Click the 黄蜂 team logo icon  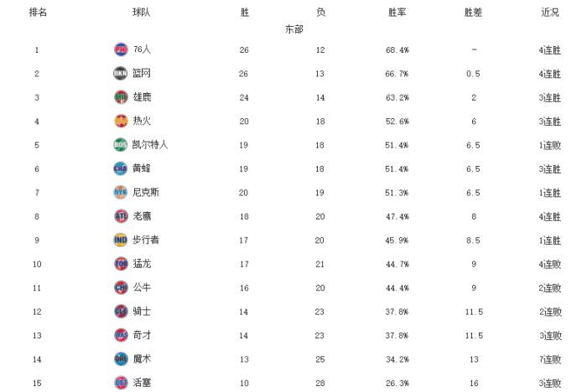(121, 168)
